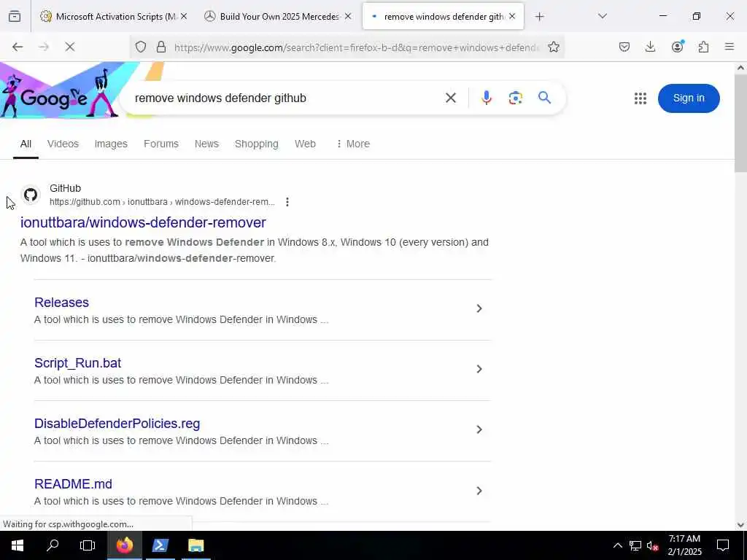Click the chevron on the README.md row
This screenshot has width=747, height=560.
pos(479,491)
